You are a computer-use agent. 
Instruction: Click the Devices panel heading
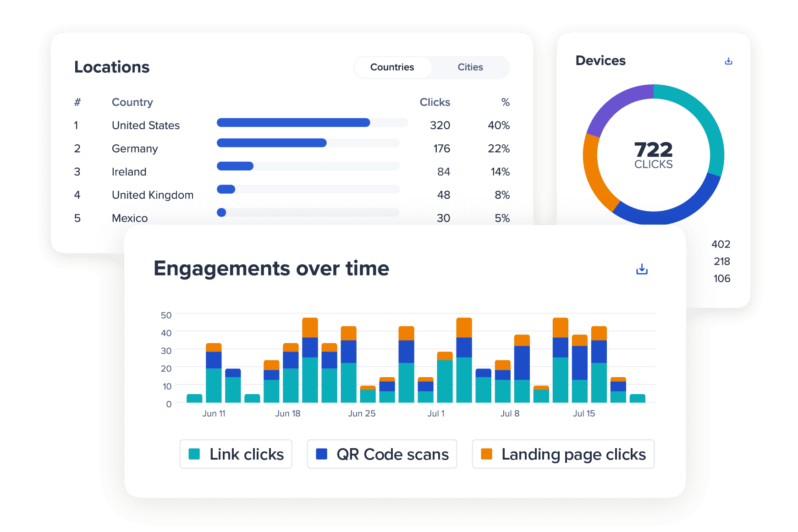600,60
